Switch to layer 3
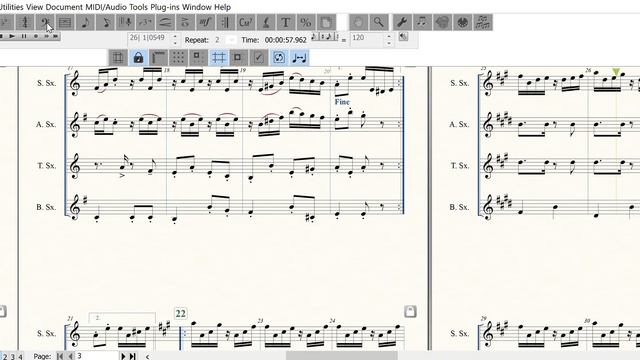This screenshot has height=360, width=640. pos(13,357)
